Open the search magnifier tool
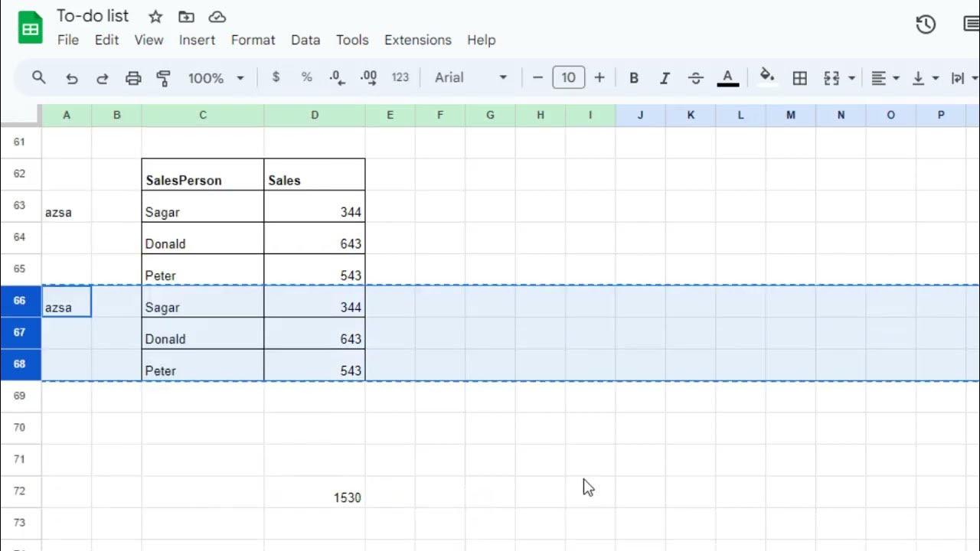The width and height of the screenshot is (980, 551). (39, 77)
